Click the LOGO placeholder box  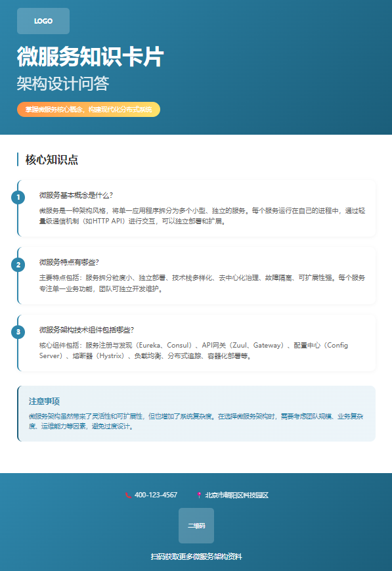(43, 21)
